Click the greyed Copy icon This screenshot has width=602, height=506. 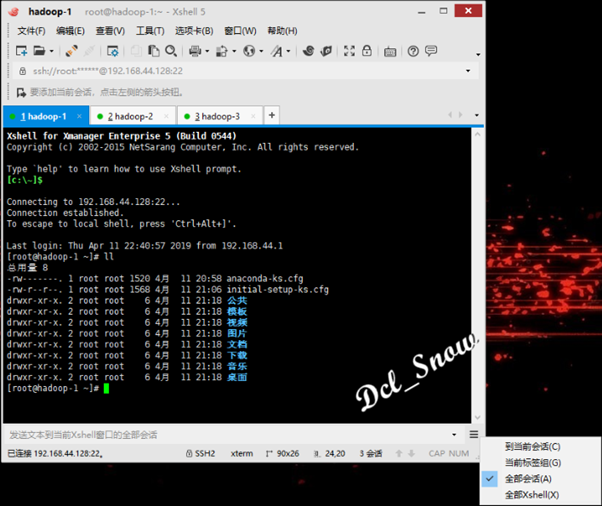tap(136, 51)
